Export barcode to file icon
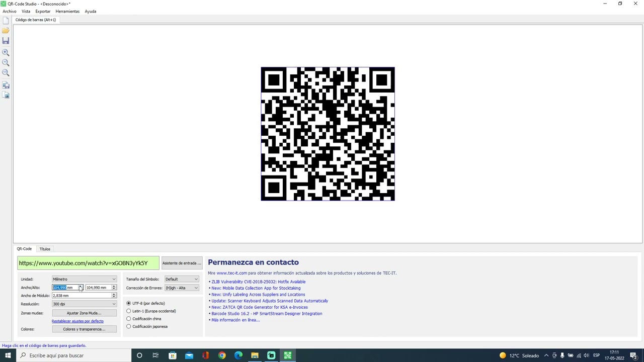Viewport: 644px width, 362px height. (x=6, y=85)
